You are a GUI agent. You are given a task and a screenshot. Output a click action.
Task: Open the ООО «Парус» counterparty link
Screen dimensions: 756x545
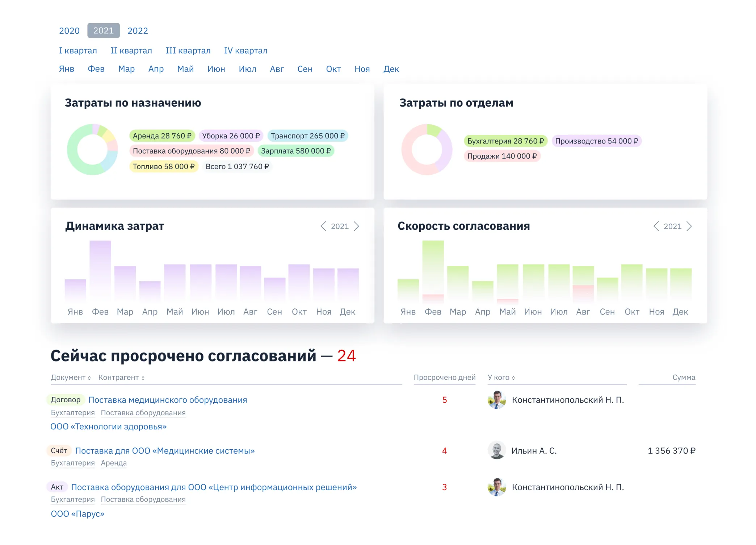click(77, 514)
